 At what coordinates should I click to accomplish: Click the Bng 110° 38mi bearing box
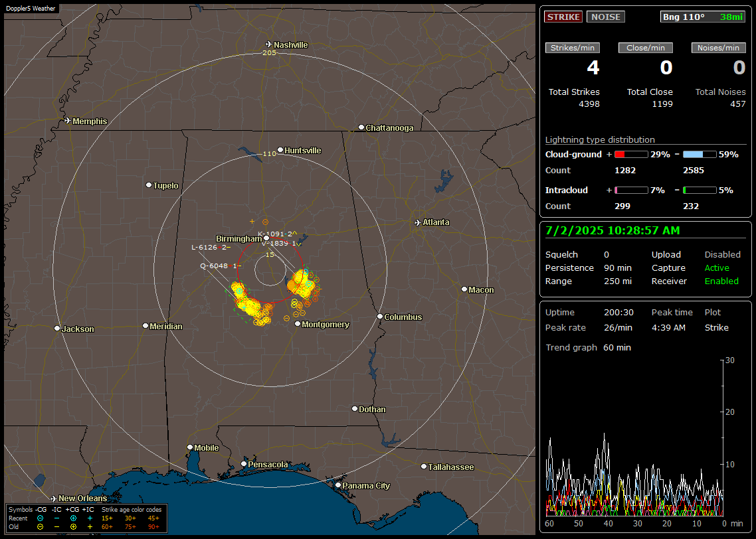point(703,17)
